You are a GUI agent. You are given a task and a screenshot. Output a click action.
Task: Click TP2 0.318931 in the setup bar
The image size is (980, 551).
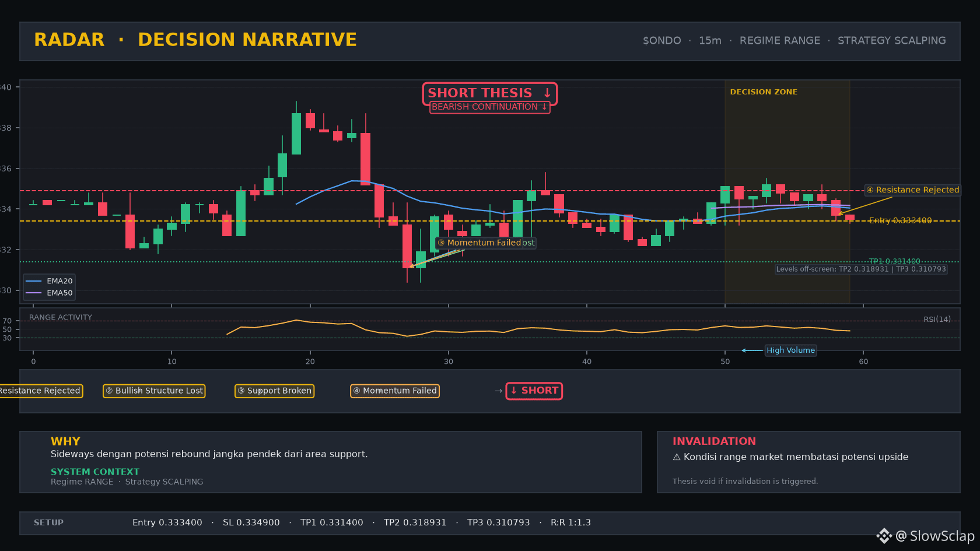[x=415, y=522]
